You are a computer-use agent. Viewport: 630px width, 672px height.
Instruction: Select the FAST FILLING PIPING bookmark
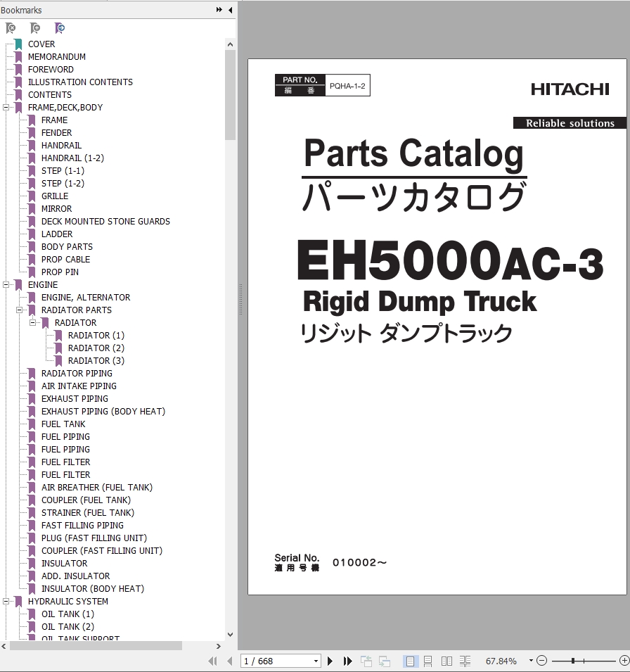pyautogui.click(x=82, y=526)
